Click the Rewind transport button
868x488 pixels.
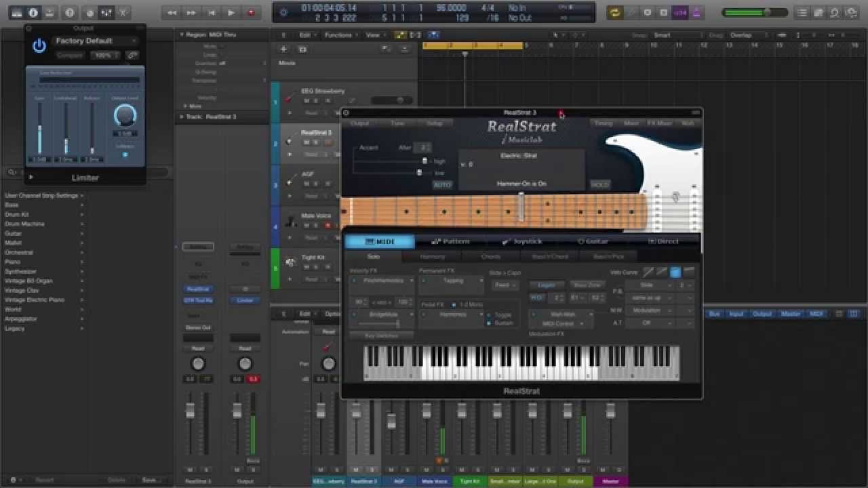pyautogui.click(x=172, y=12)
